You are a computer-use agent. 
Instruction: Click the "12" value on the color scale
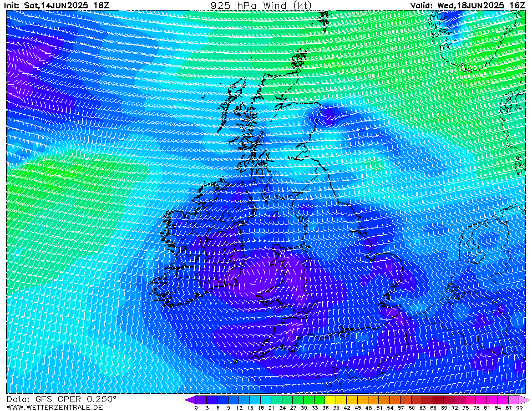pyautogui.click(x=239, y=408)
